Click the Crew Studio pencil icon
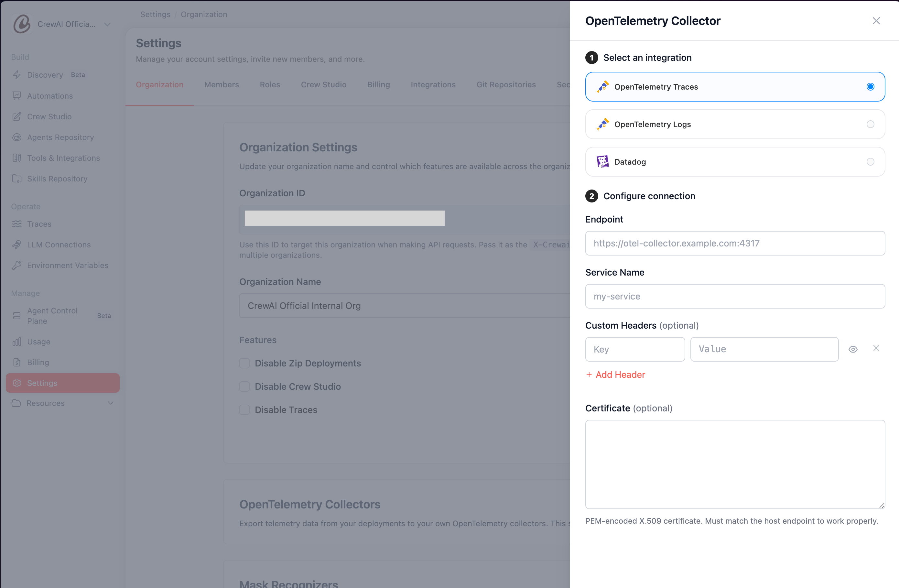 pyautogui.click(x=16, y=116)
